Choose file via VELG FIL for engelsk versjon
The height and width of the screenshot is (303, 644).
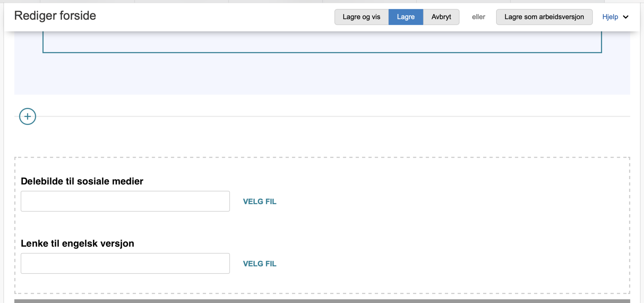260,264
